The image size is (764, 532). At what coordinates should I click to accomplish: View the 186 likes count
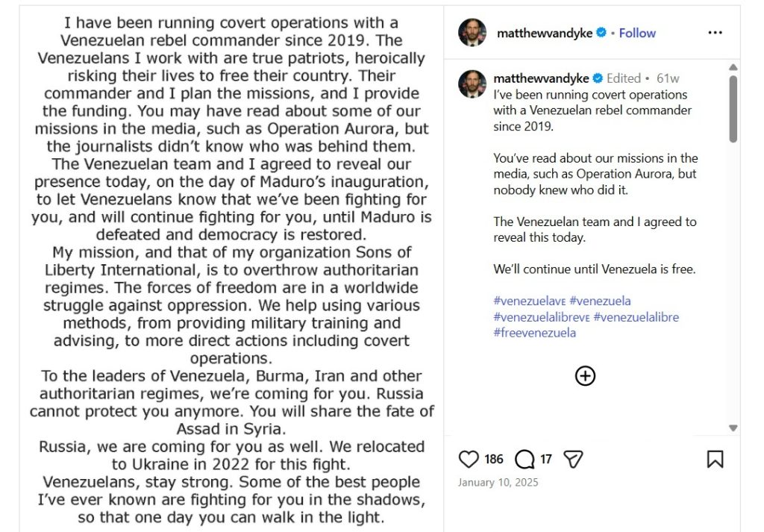(494, 459)
